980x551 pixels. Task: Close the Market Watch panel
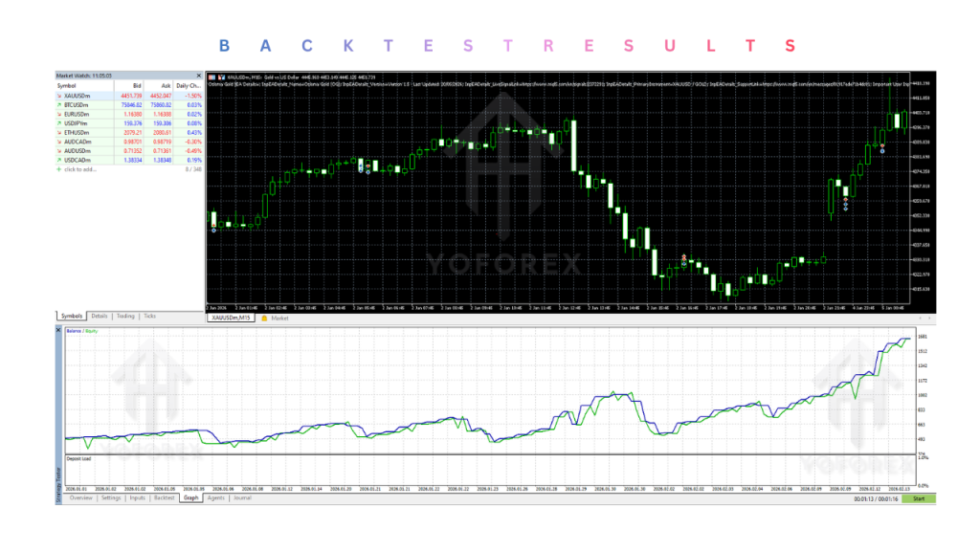199,76
